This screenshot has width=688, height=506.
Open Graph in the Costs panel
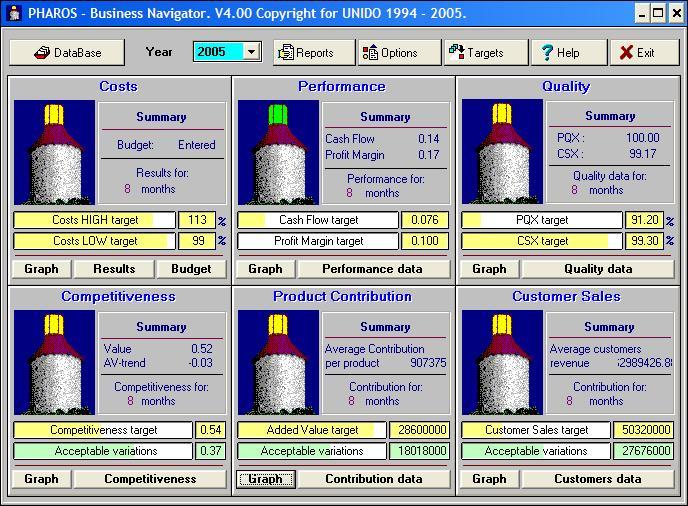point(41,269)
